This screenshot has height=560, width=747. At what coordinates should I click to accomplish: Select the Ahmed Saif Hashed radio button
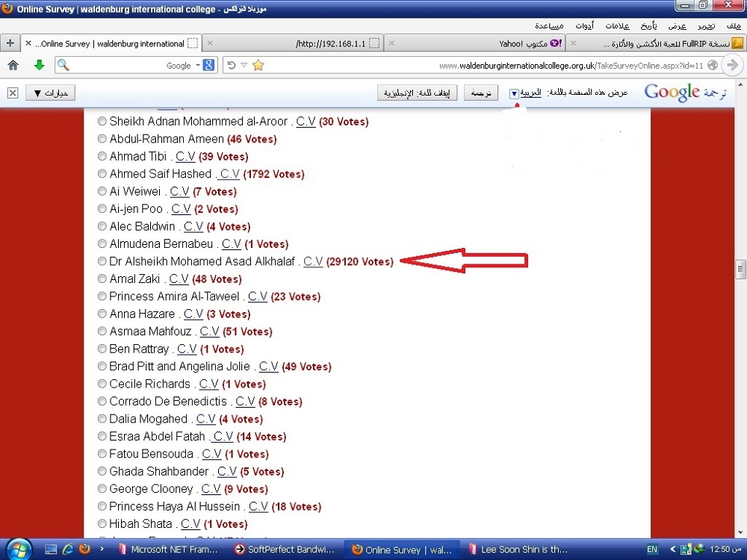pyautogui.click(x=102, y=174)
